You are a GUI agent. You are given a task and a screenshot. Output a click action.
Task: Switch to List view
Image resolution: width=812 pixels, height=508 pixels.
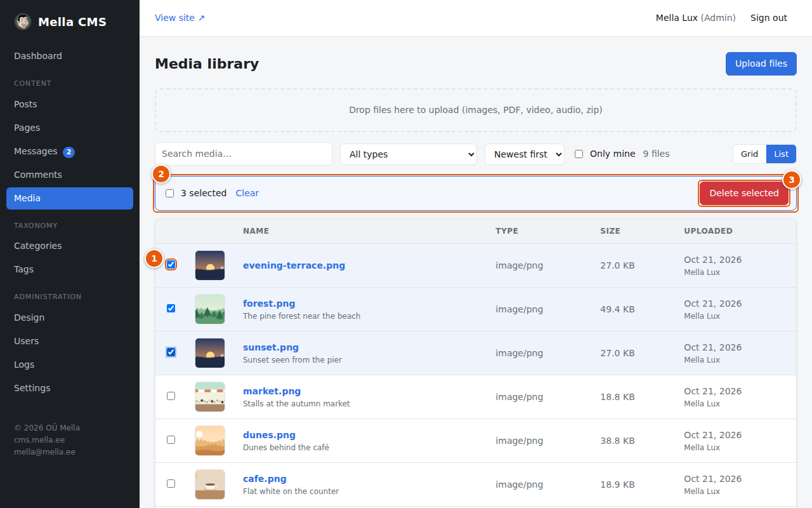coord(781,154)
